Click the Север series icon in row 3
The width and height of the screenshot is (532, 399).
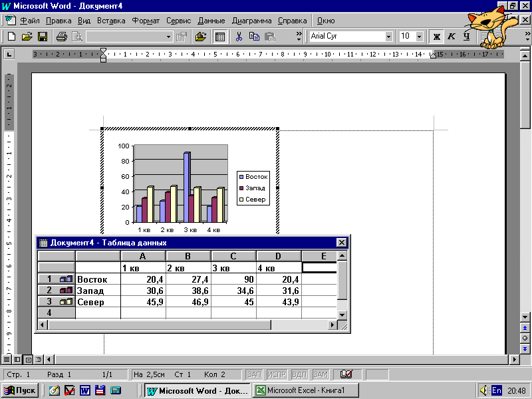[x=66, y=302]
